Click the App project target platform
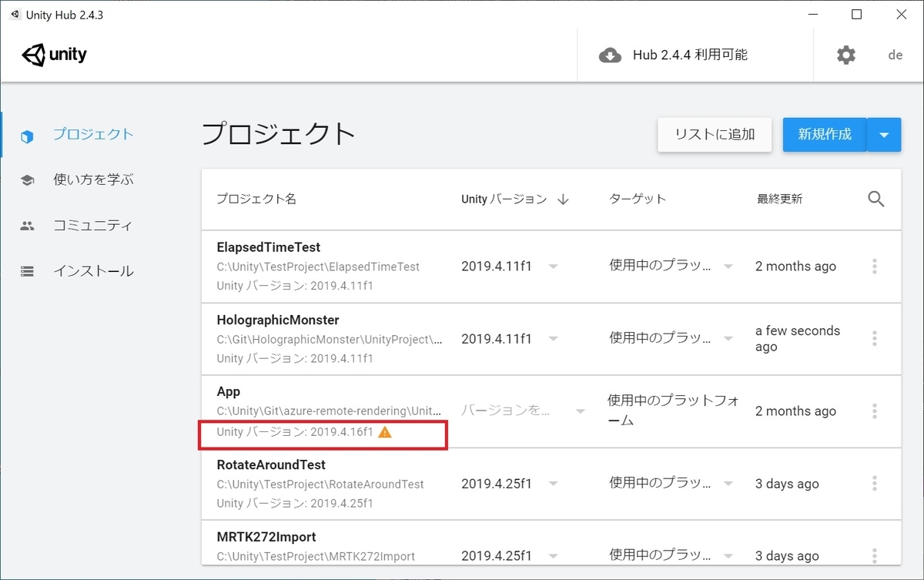 [675, 411]
